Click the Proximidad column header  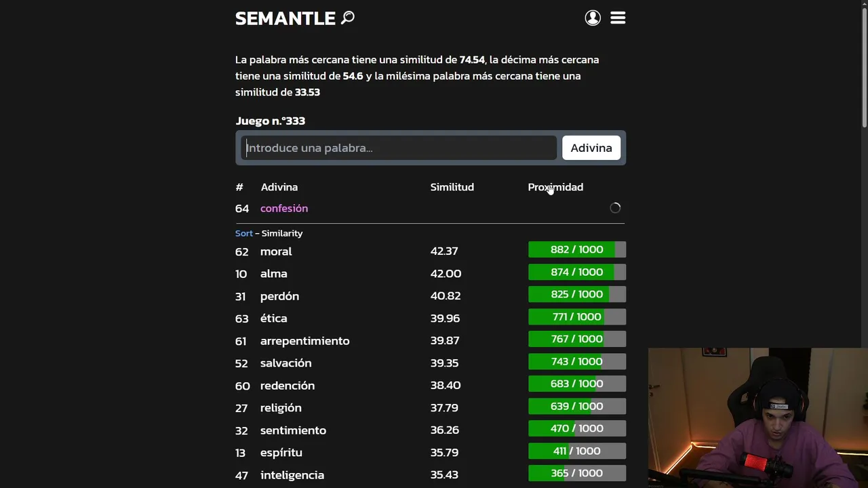[x=555, y=187]
